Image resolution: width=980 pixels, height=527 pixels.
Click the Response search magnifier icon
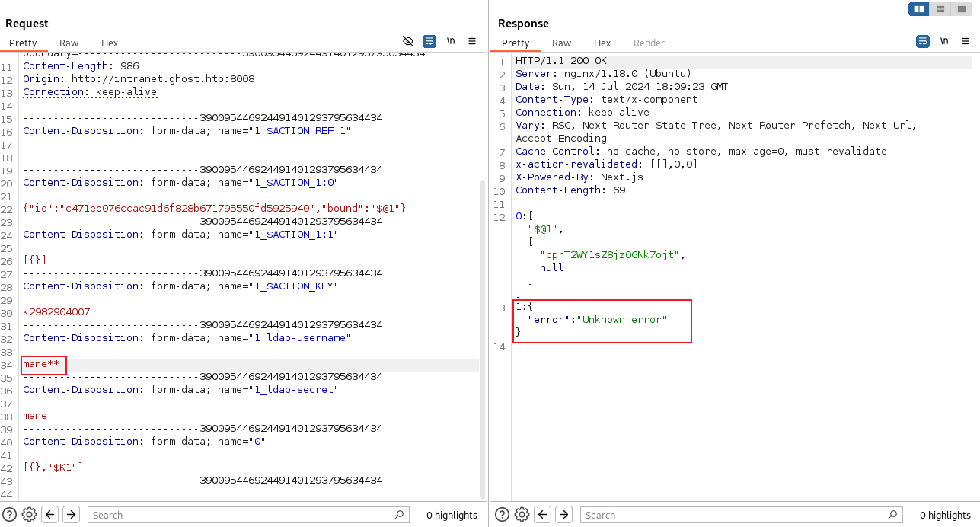click(892, 515)
